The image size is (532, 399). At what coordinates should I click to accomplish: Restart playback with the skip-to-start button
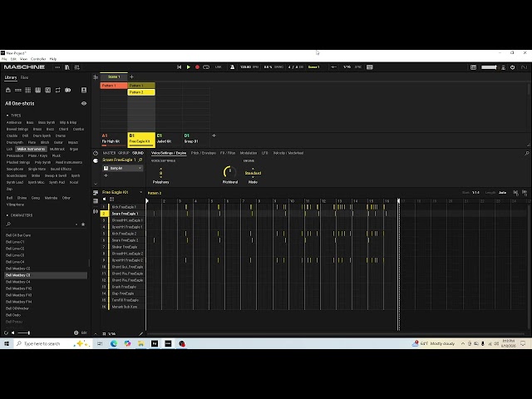180,67
